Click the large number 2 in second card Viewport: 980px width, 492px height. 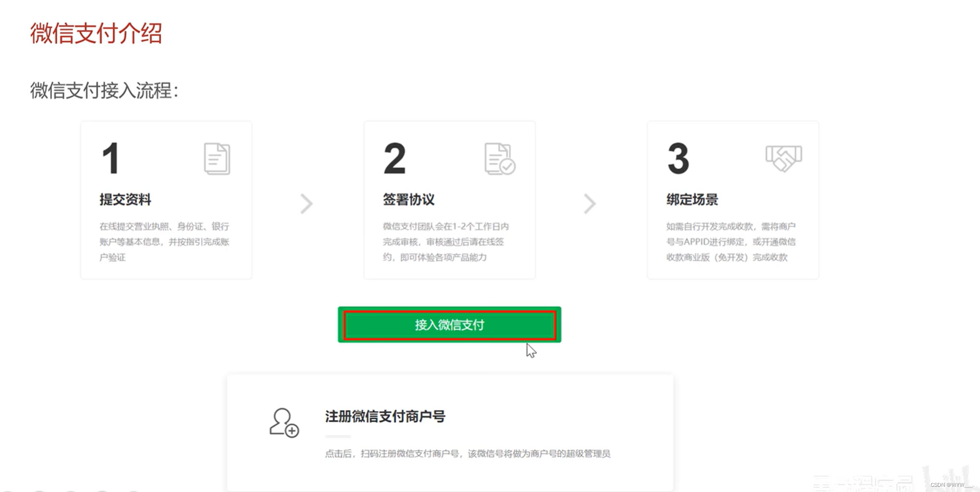point(395,158)
